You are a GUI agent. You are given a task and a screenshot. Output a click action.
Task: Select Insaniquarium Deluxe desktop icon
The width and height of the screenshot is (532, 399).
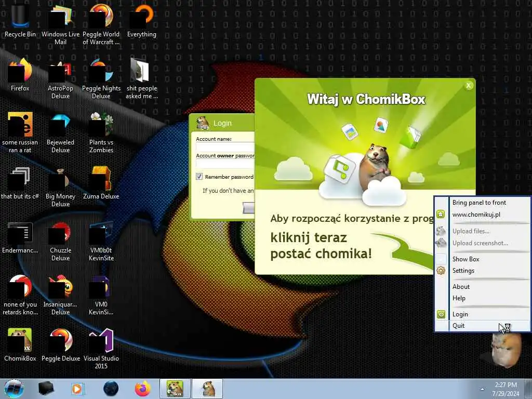[x=60, y=295]
